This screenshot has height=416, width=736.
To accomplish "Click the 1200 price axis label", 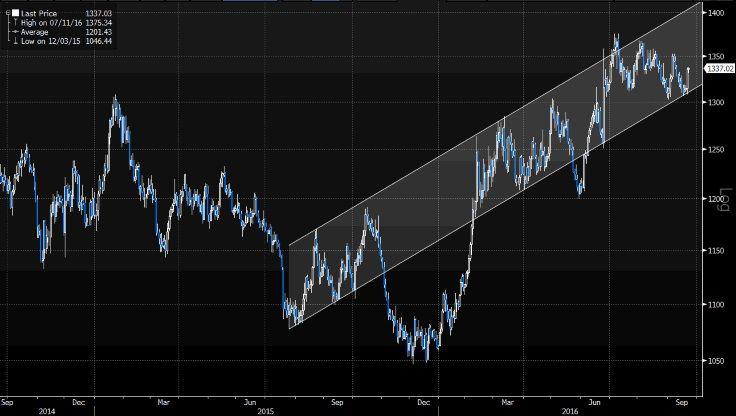I will [716, 199].
